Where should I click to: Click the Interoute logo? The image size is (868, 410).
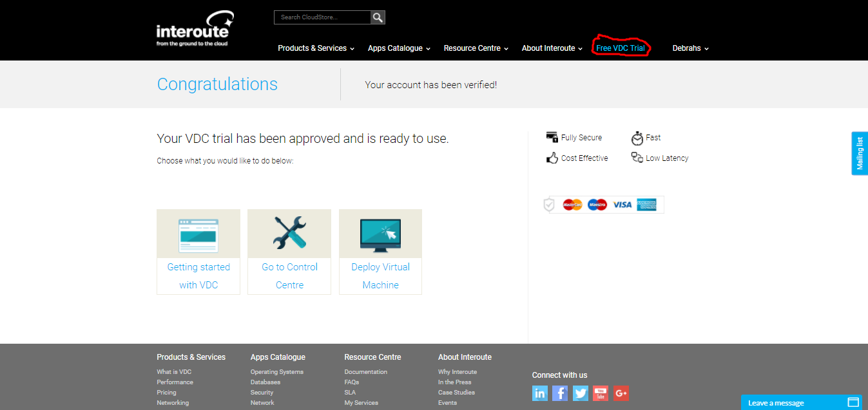click(x=195, y=28)
